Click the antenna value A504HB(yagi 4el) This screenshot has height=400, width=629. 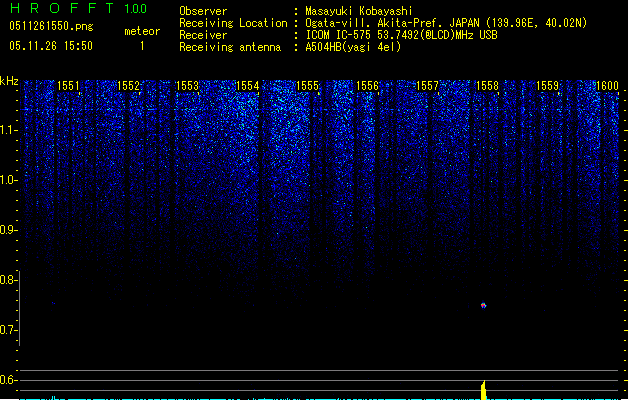click(x=353, y=47)
